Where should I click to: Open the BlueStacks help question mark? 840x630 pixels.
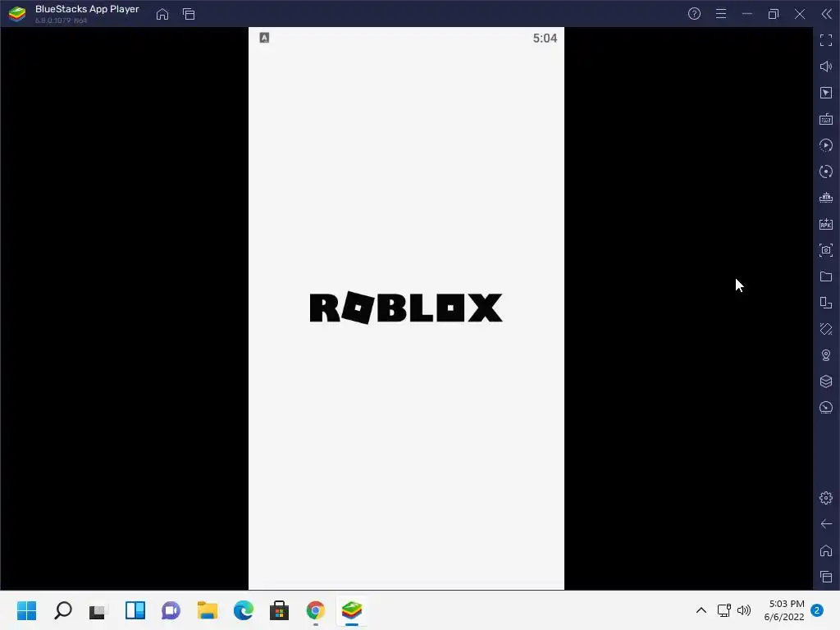[694, 14]
